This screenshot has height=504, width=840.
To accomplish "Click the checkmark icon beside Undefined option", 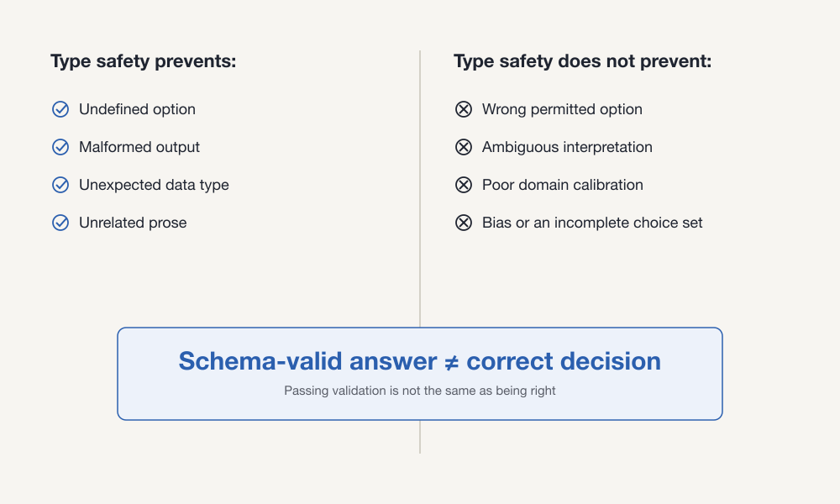I will [60, 109].
